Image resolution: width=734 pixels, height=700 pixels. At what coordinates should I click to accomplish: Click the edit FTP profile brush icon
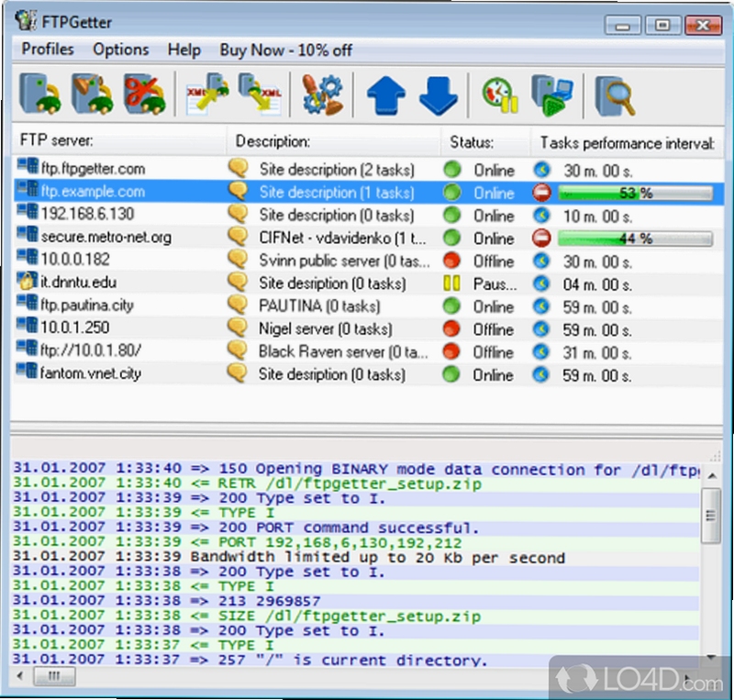click(93, 94)
